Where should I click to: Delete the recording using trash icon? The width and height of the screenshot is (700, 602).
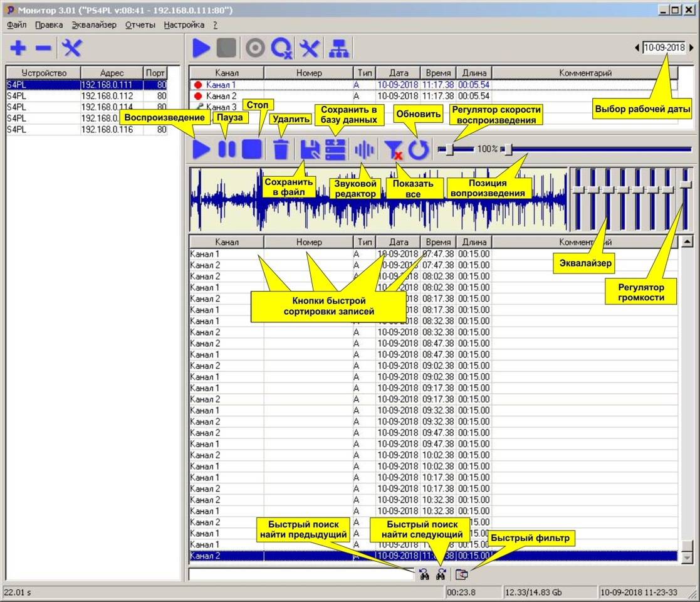[281, 150]
